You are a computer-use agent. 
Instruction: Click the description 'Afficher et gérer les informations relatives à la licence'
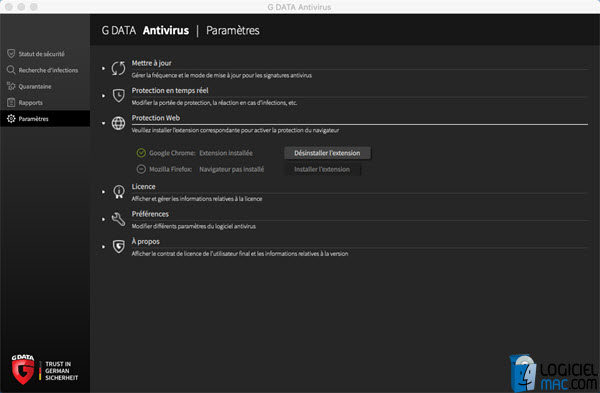tap(197, 199)
